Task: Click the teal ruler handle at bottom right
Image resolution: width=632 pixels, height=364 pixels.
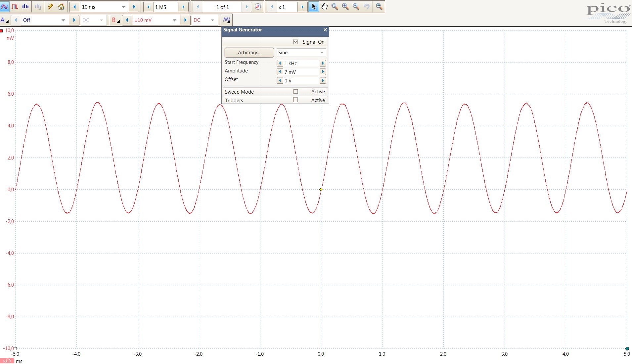Action: point(627,348)
